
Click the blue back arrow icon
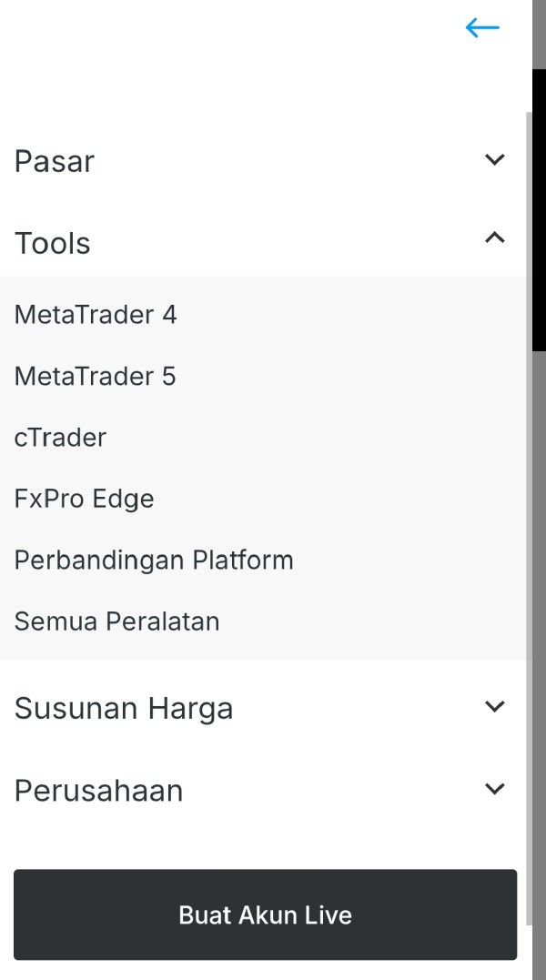point(482,28)
